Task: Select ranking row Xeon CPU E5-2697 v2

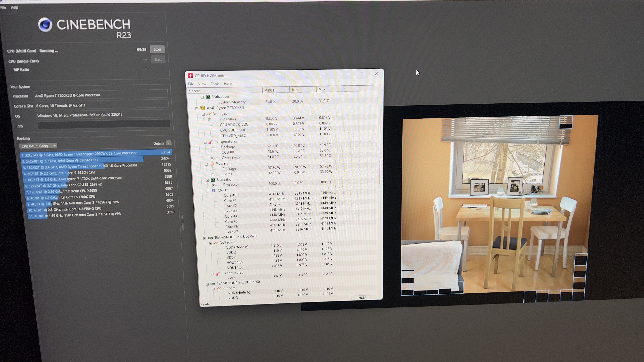Action: tap(99, 184)
